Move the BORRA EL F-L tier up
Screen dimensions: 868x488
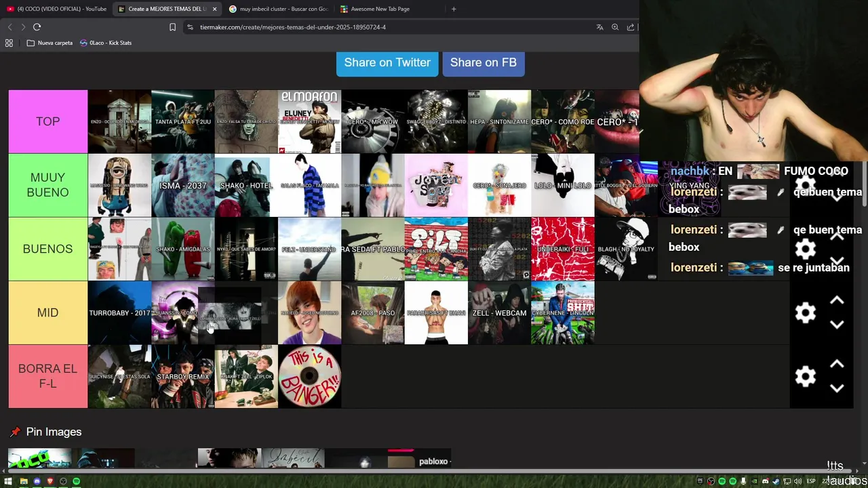pyautogui.click(x=837, y=365)
